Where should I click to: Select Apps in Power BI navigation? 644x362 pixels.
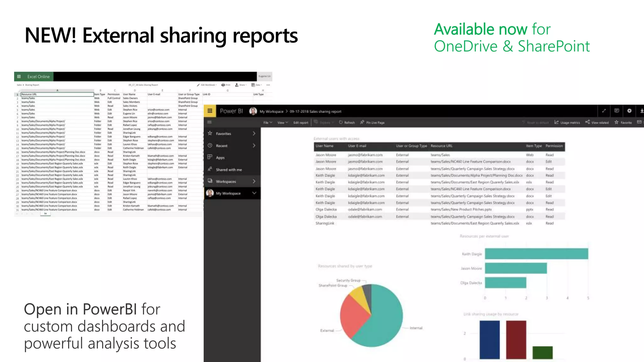pos(220,158)
